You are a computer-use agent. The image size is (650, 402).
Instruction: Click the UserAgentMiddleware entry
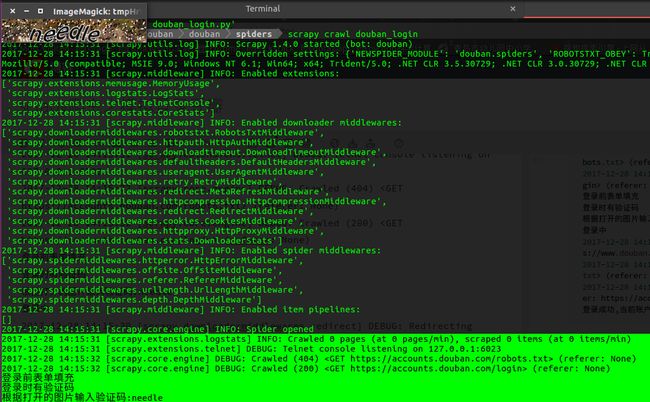click(x=166, y=172)
